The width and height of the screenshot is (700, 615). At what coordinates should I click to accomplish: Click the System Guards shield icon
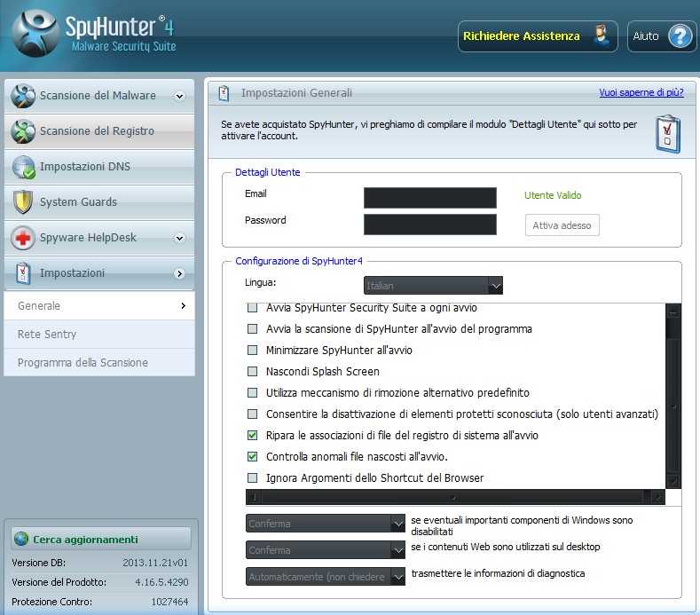(x=22, y=201)
